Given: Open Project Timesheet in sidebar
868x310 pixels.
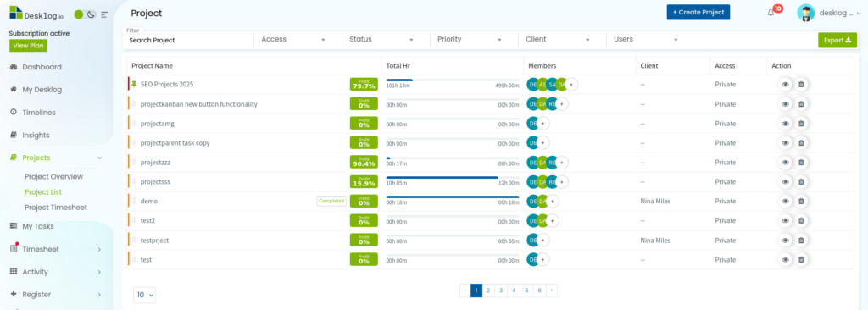Looking at the screenshot, I should (x=56, y=207).
